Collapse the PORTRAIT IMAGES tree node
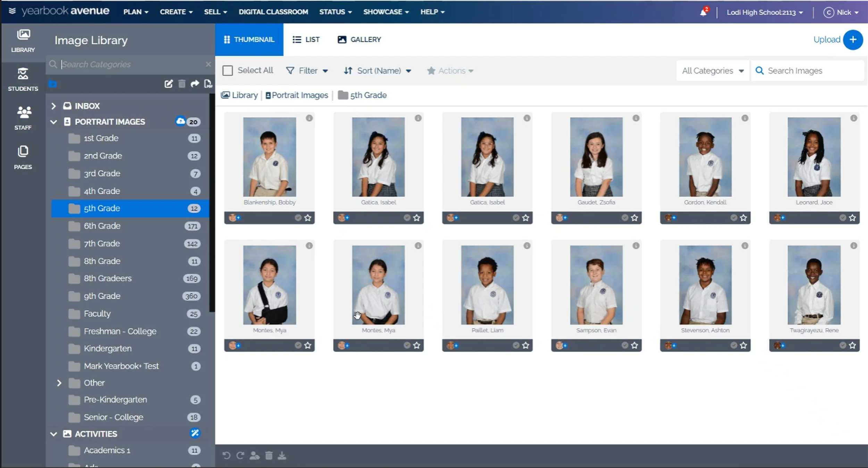The image size is (868, 468). [x=53, y=122]
